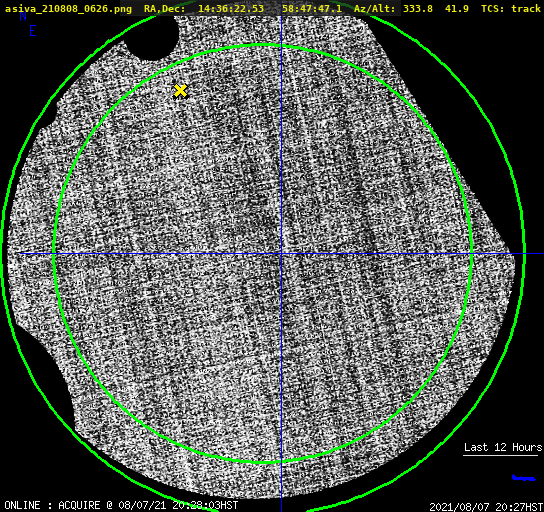The height and width of the screenshot is (512, 544).
Task: Click the TCS: track status text
Action: tap(511, 8)
